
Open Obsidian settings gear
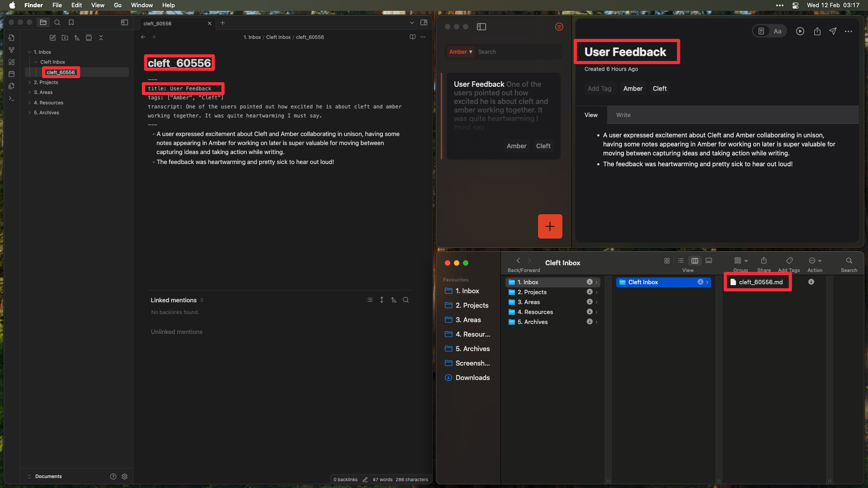coord(125,477)
